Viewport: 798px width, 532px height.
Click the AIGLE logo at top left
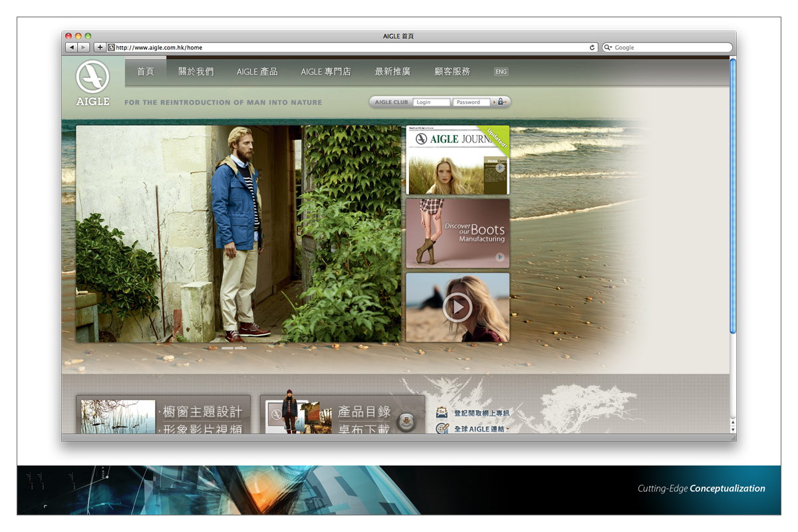(x=92, y=82)
